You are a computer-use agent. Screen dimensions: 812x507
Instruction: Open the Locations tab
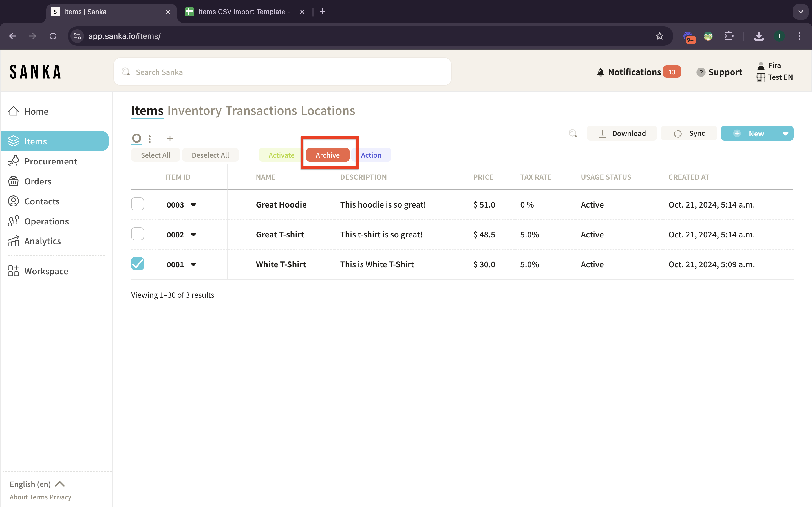[x=328, y=111]
